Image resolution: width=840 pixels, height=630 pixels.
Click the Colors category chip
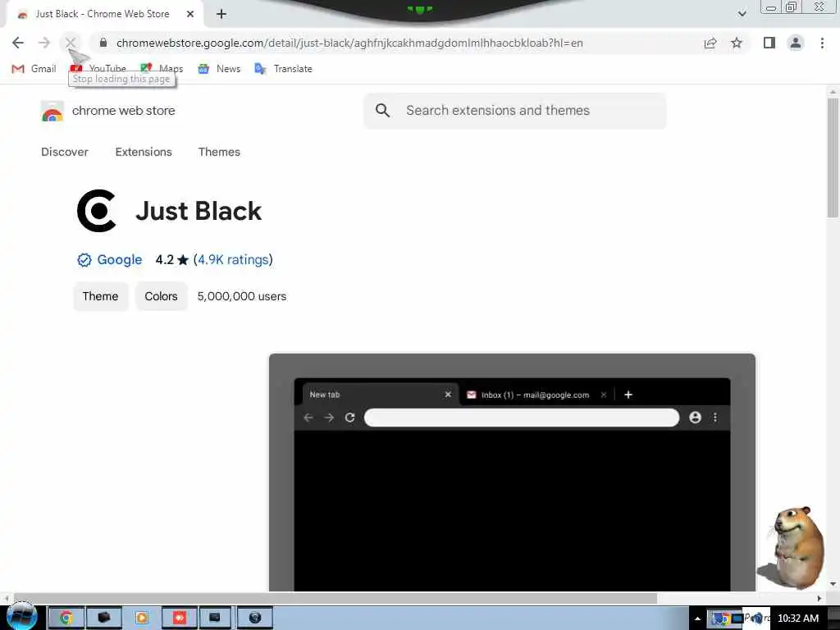pyautogui.click(x=161, y=296)
